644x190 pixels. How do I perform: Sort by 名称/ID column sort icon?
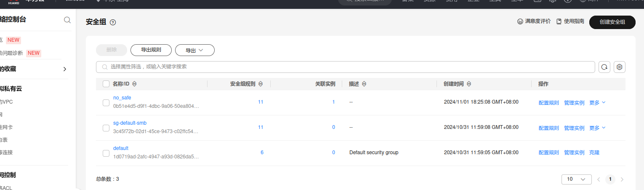(x=135, y=84)
